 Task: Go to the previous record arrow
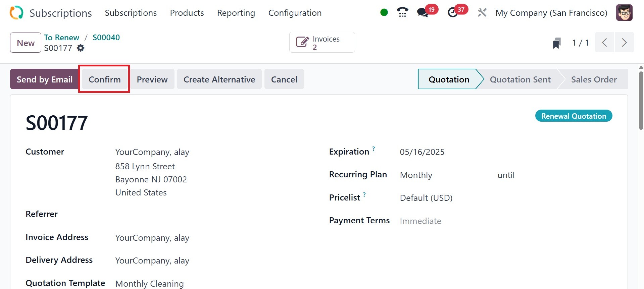pyautogui.click(x=604, y=43)
